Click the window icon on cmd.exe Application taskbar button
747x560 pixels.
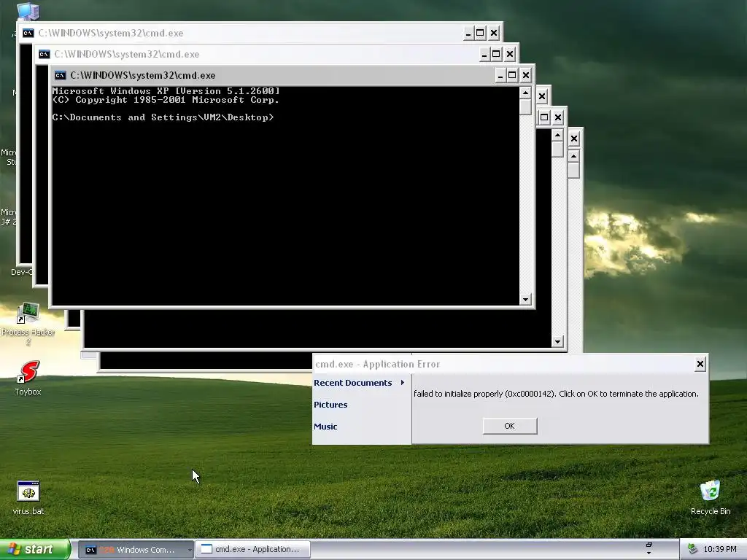[x=206, y=549]
